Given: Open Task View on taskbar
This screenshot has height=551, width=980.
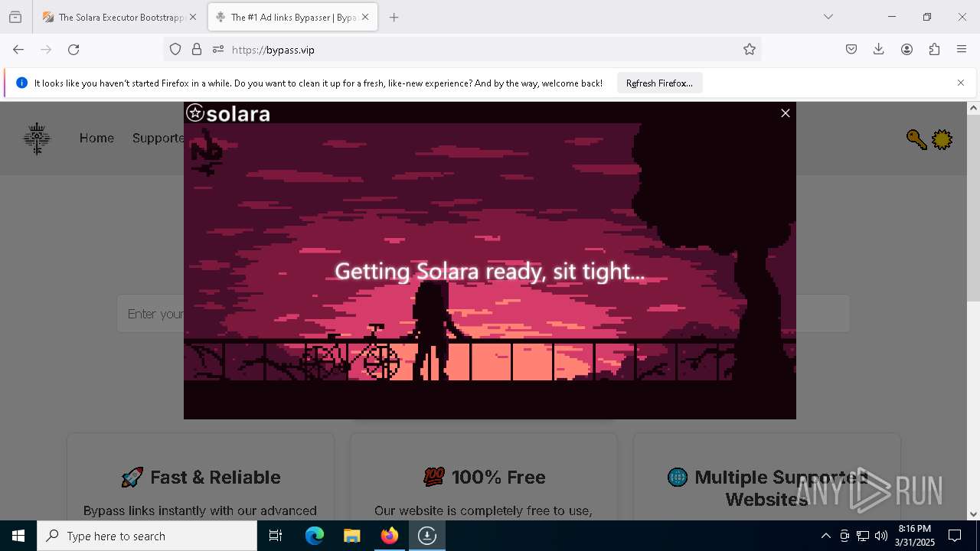Looking at the screenshot, I should [x=276, y=536].
